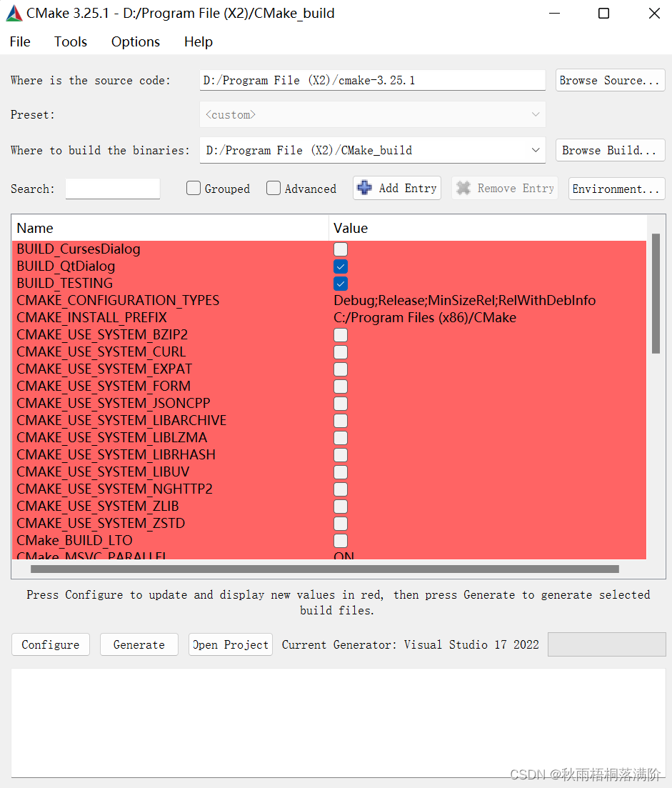Toggle CMAKE_USE_SYSTEM_CURL checkbox
This screenshot has width=672, height=788.
pyautogui.click(x=341, y=352)
